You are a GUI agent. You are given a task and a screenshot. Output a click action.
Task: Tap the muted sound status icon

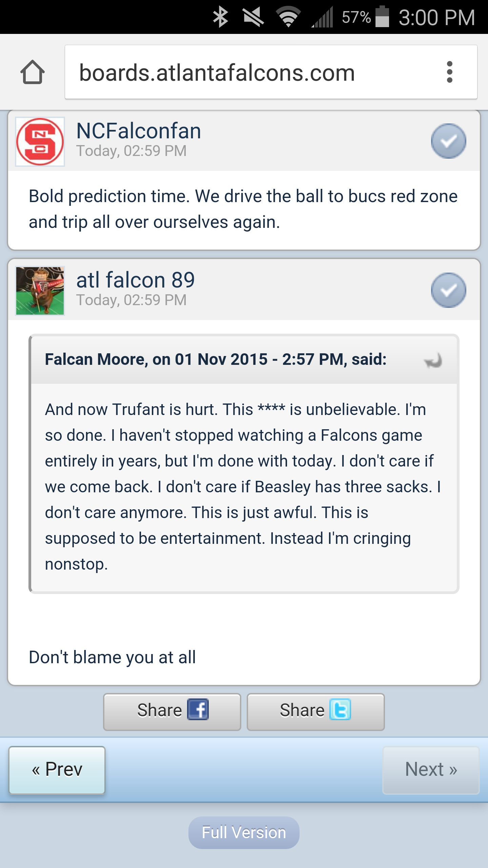[x=253, y=17]
